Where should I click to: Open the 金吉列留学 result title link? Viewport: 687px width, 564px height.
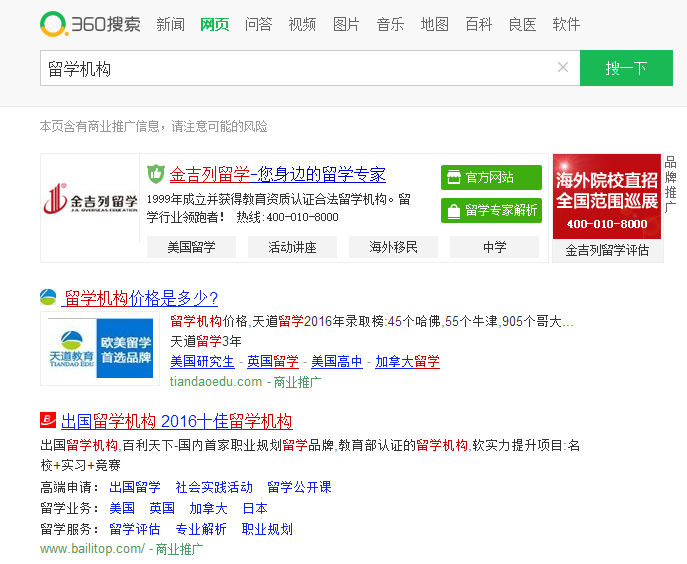pyautogui.click(x=277, y=174)
